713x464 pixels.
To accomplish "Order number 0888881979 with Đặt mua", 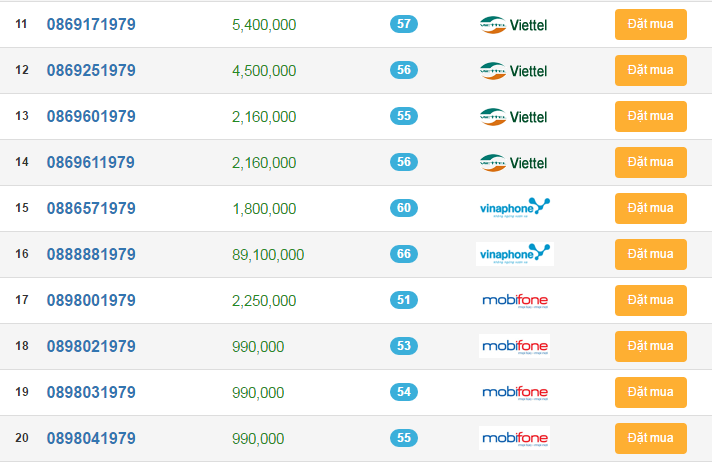I will 650,254.
